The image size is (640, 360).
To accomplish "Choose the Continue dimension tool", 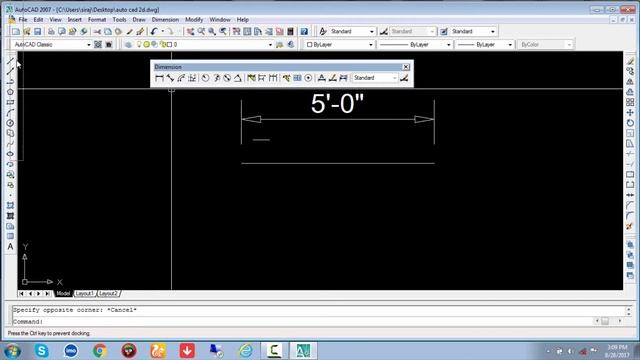I will coord(273,78).
